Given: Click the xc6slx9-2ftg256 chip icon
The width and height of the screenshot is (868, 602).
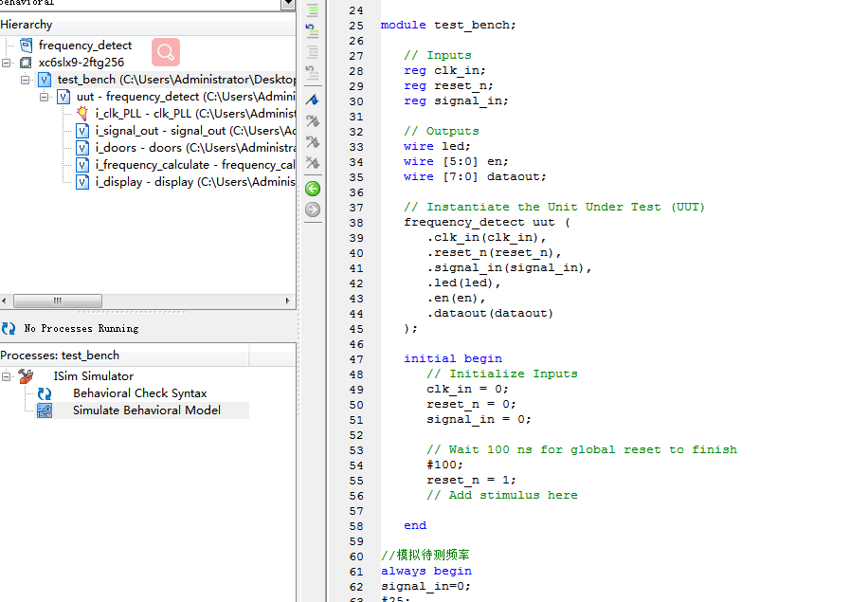Looking at the screenshot, I should pyautogui.click(x=26, y=63).
